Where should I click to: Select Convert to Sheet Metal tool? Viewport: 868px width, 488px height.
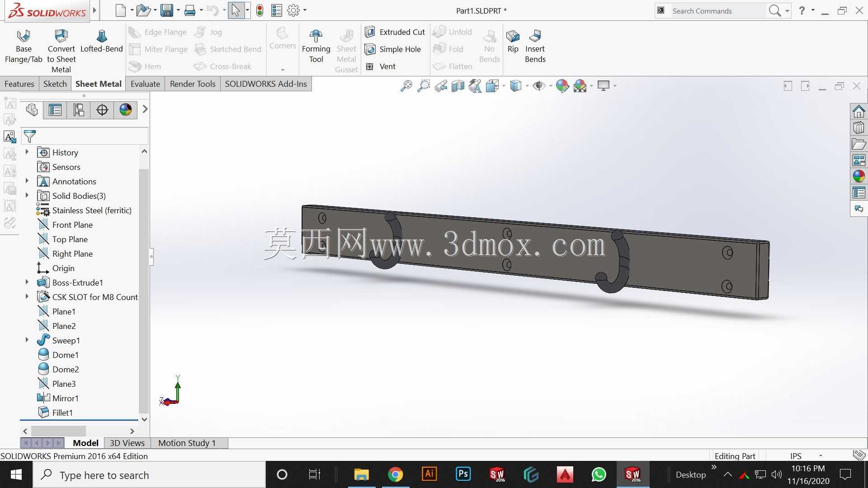(61, 51)
